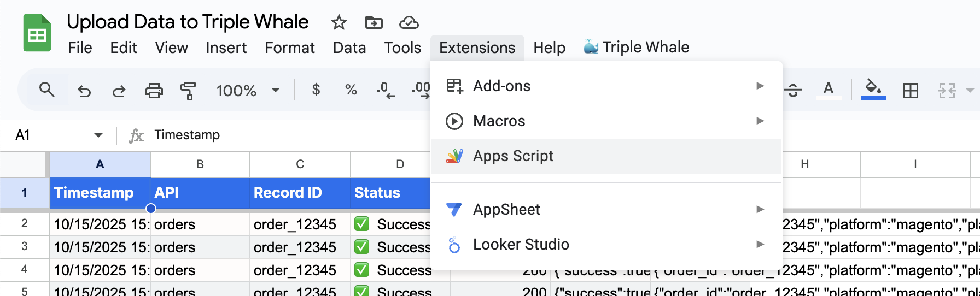Decrease decimal places
The height and width of the screenshot is (296, 980).
click(x=386, y=90)
